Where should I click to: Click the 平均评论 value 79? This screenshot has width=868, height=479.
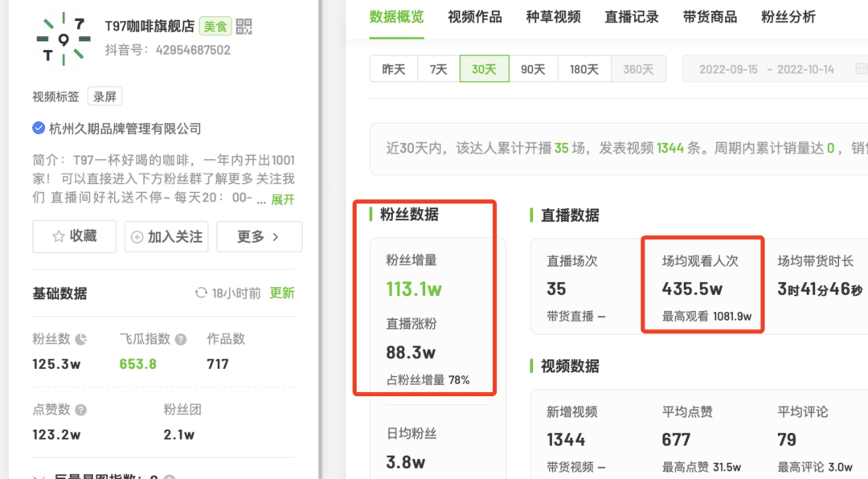[x=787, y=440]
